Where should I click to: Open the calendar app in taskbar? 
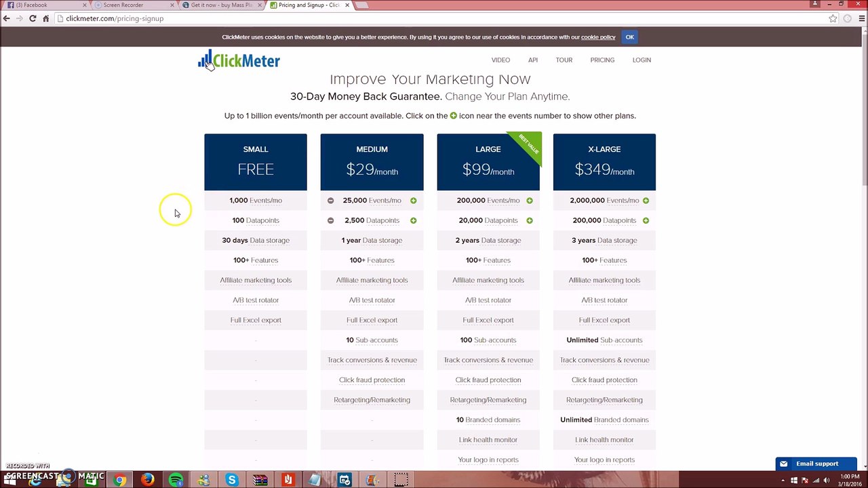[344, 480]
